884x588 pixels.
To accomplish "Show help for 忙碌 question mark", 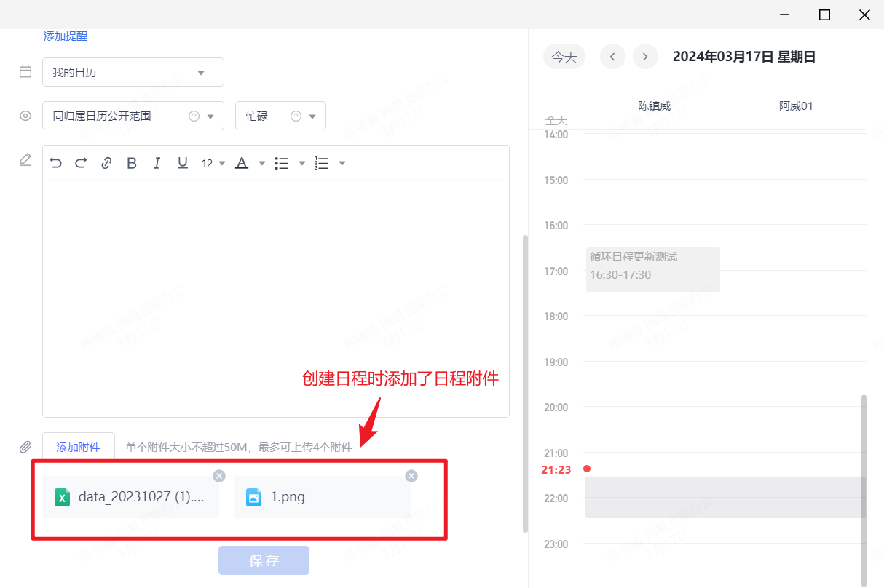I will [296, 116].
